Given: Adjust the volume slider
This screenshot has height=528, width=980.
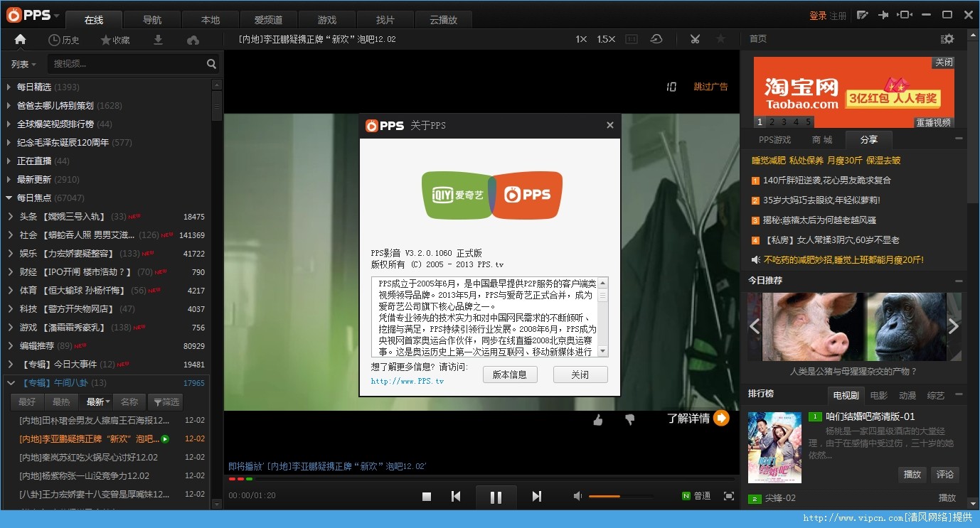Looking at the screenshot, I should (x=621, y=496).
